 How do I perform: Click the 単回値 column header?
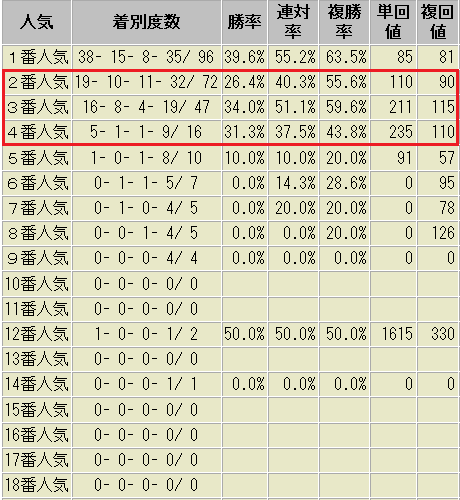[x=393, y=22]
